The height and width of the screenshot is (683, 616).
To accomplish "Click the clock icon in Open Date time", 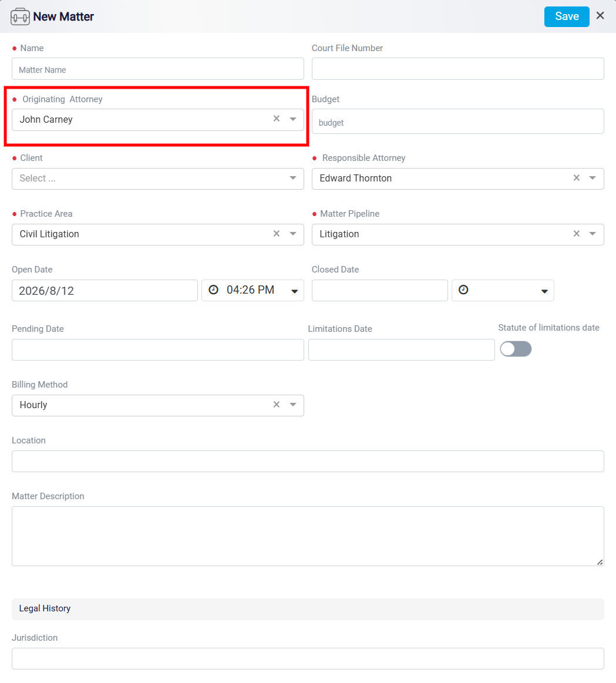I will 214,290.
